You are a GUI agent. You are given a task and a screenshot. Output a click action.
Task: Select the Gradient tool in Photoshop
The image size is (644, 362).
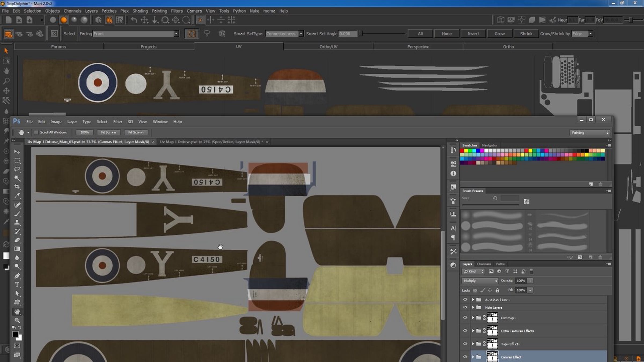(17, 249)
